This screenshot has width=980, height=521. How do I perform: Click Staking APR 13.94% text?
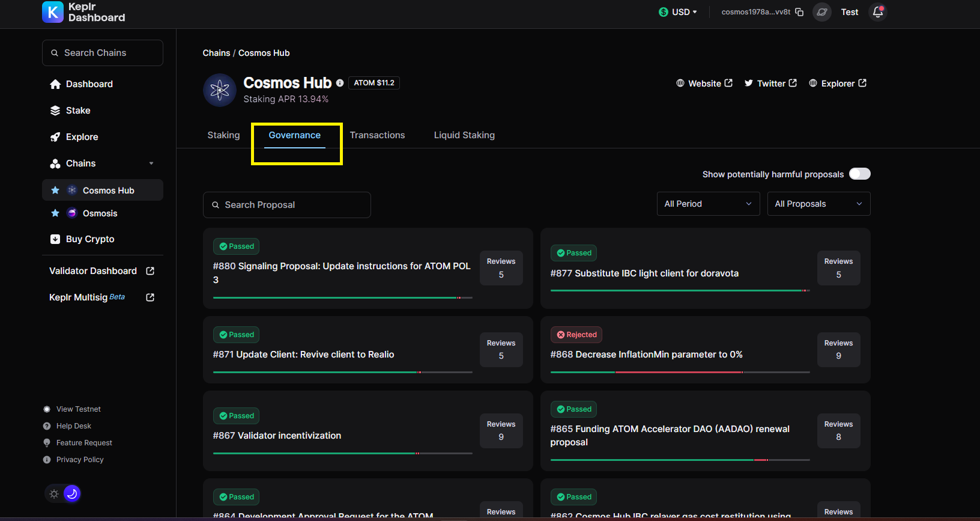[x=286, y=99]
